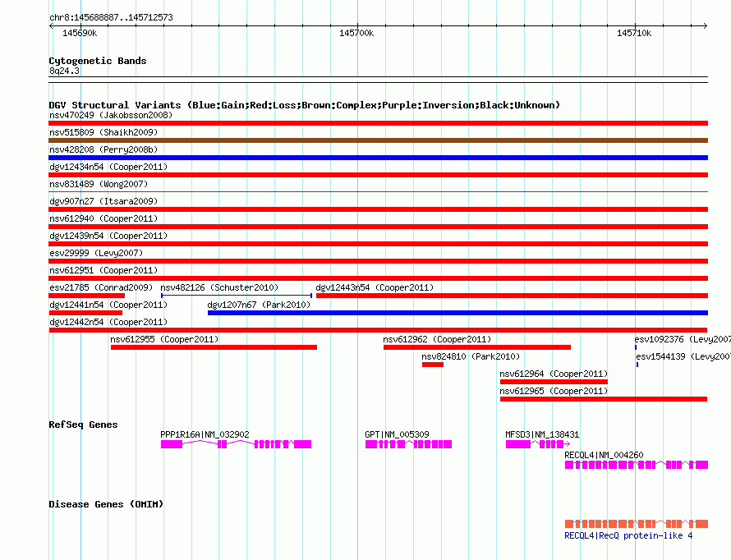731x560 pixels.
Task: Click the nsv482126 (Schuster2010) label
Action: [x=219, y=287]
